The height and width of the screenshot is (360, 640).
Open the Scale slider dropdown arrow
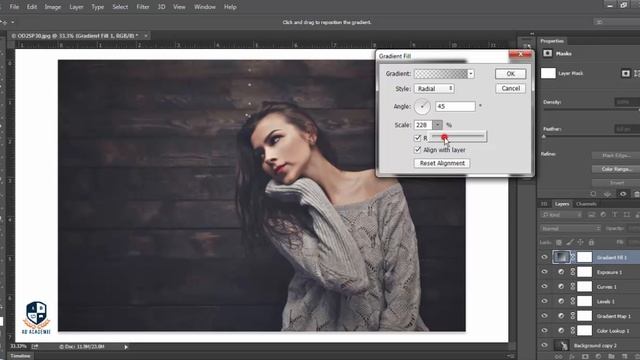pyautogui.click(x=437, y=125)
